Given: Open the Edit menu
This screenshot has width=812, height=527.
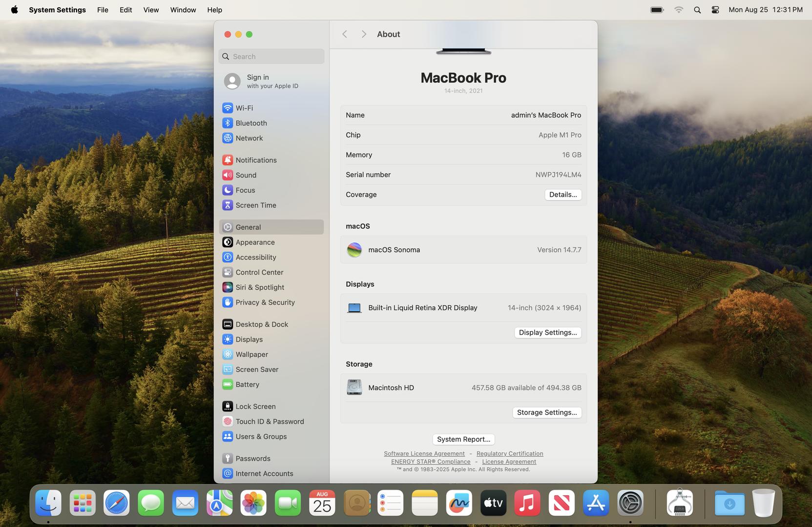Looking at the screenshot, I should pos(126,10).
